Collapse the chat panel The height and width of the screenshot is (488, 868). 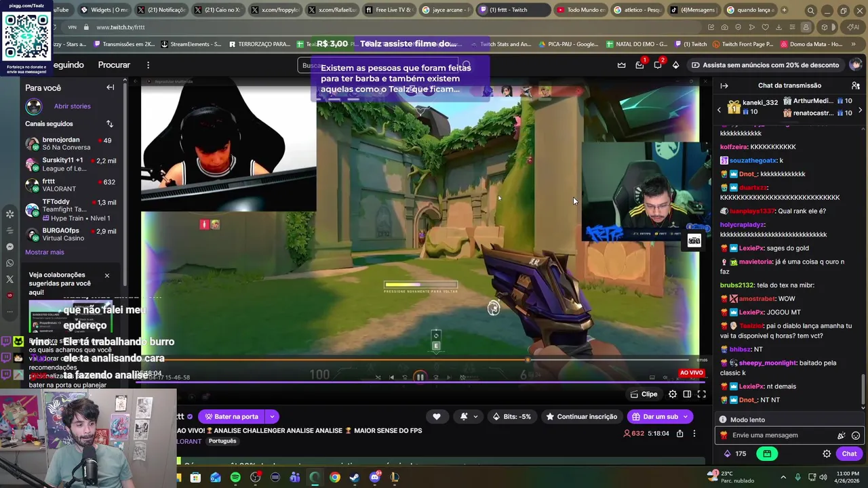(x=724, y=85)
